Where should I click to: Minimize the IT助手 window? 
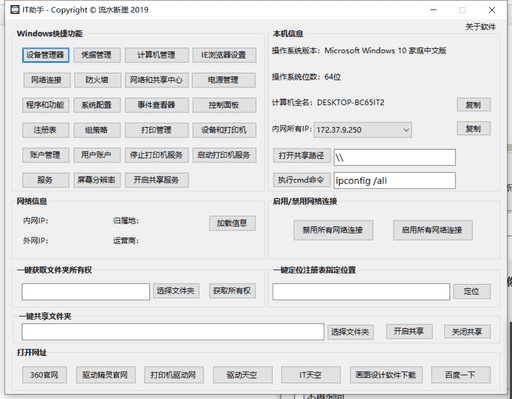coord(433,10)
